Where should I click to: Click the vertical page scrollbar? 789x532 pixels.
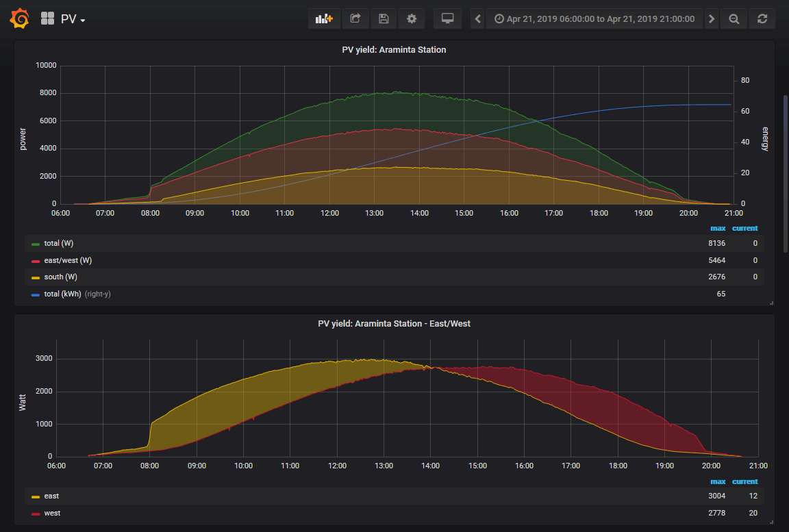[786, 173]
